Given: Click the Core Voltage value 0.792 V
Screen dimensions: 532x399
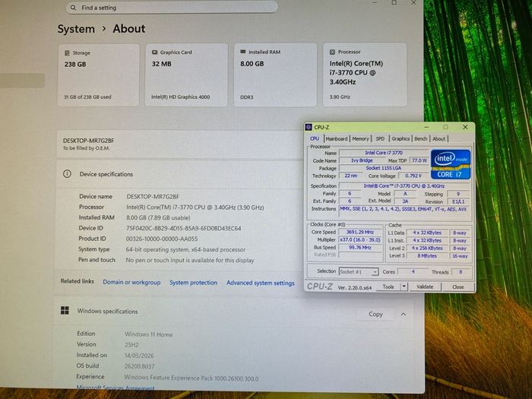Looking at the screenshot, I should 413,176.
